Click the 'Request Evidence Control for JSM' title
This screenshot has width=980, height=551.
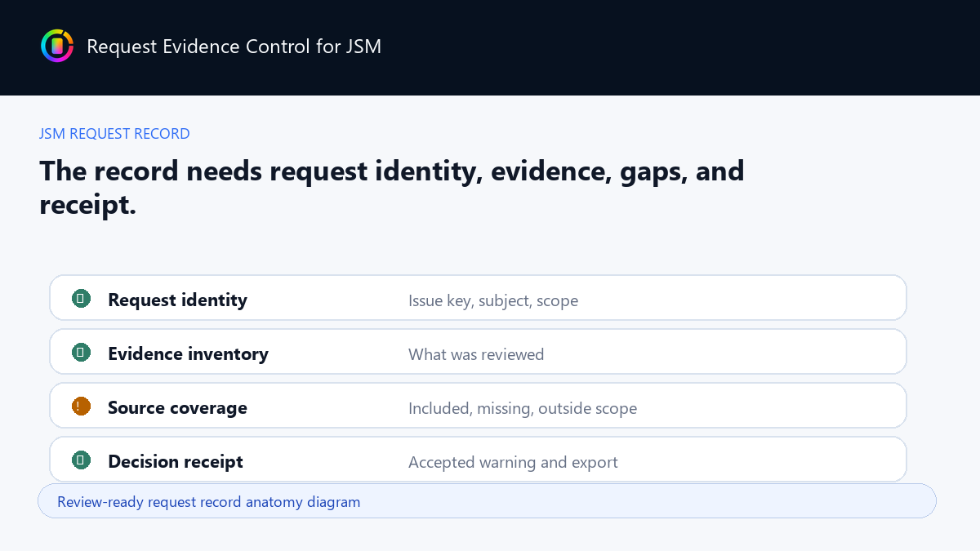tap(234, 46)
